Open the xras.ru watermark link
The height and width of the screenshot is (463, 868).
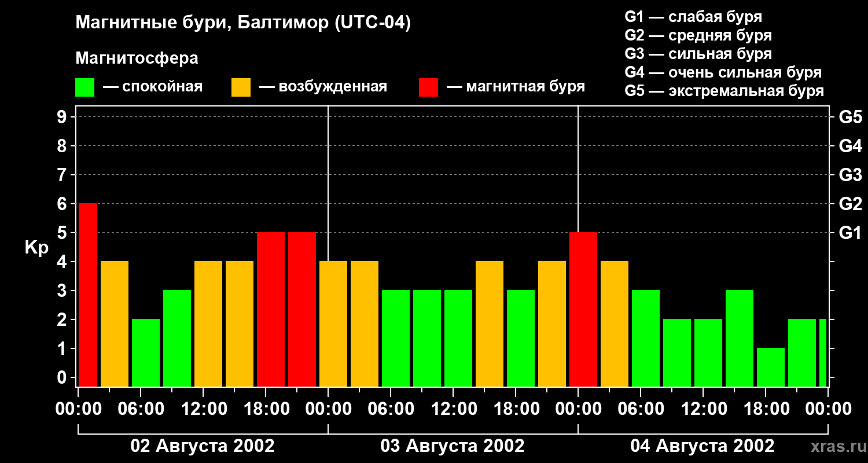coord(836,446)
